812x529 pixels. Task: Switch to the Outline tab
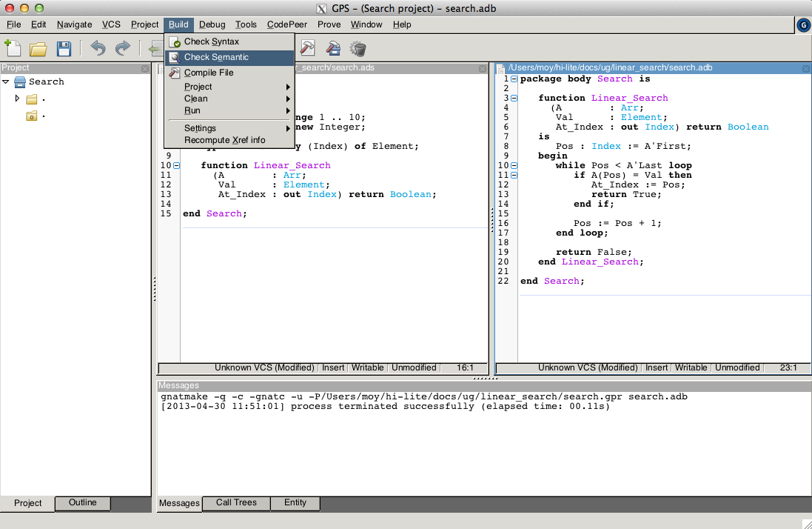(82, 502)
